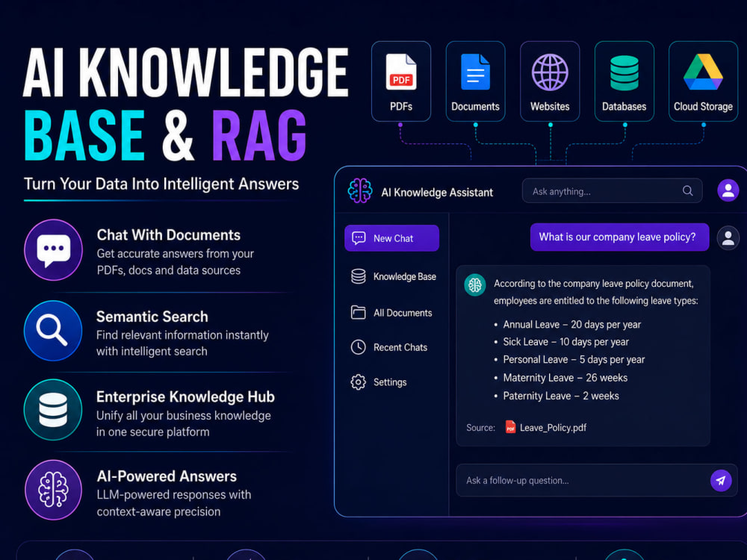Open All Documents in the sidebar
747x560 pixels.
(391, 313)
